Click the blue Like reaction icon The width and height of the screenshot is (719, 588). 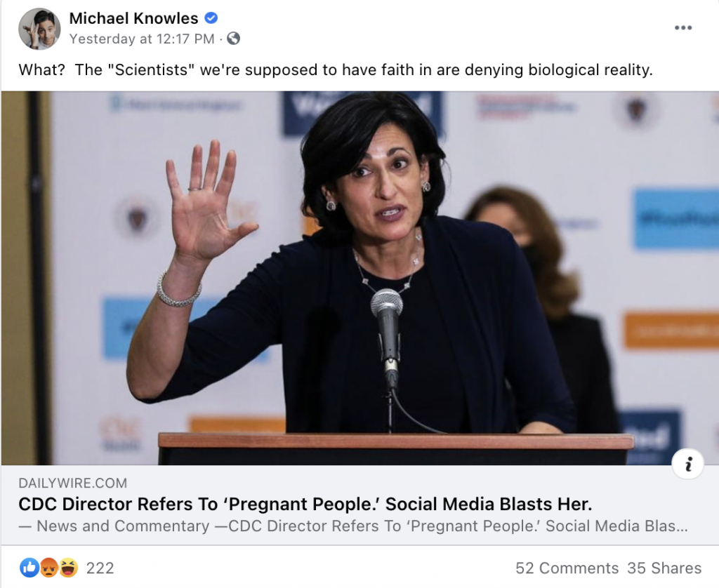pos(29,568)
